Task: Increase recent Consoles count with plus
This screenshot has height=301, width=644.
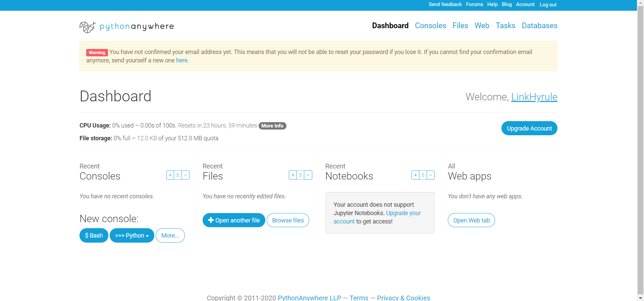Action: click(170, 175)
